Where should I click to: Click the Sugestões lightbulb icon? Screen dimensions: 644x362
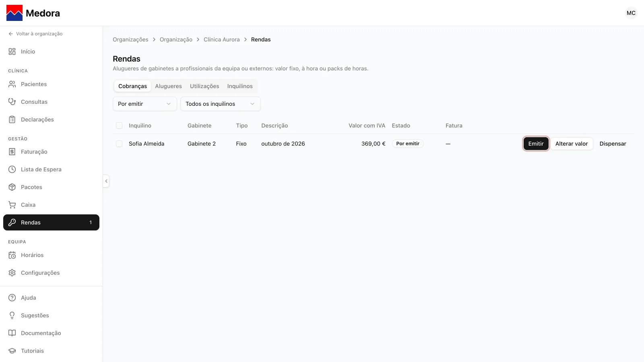pyautogui.click(x=12, y=315)
